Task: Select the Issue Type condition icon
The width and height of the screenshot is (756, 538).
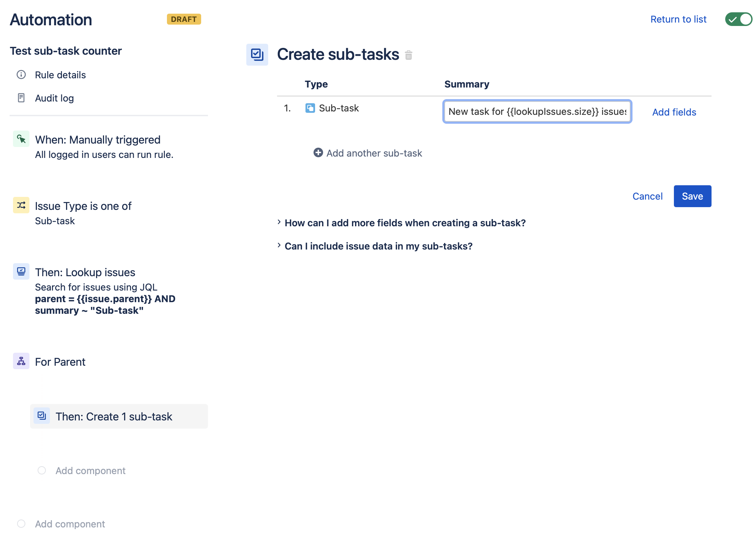Action: (21, 205)
